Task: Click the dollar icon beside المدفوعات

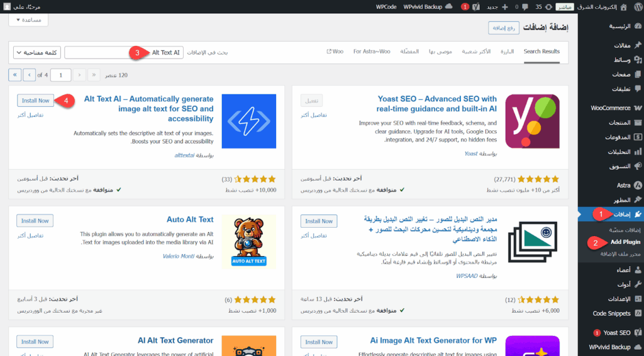Action: coord(638,137)
